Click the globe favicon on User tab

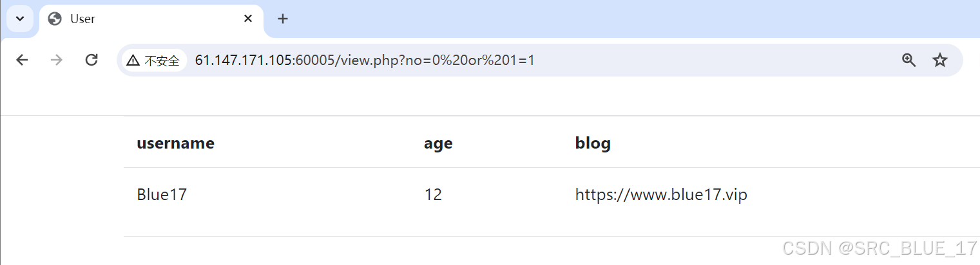coord(55,19)
